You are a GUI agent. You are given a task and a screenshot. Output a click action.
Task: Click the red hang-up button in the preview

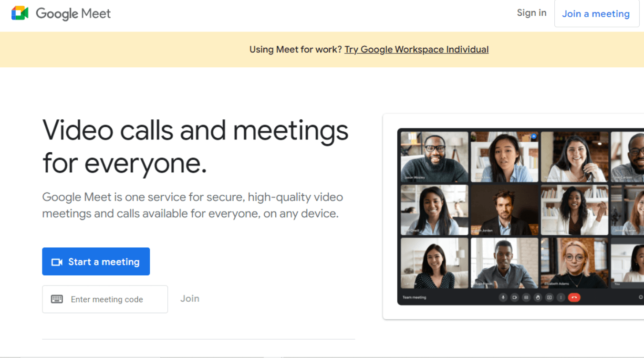click(574, 297)
